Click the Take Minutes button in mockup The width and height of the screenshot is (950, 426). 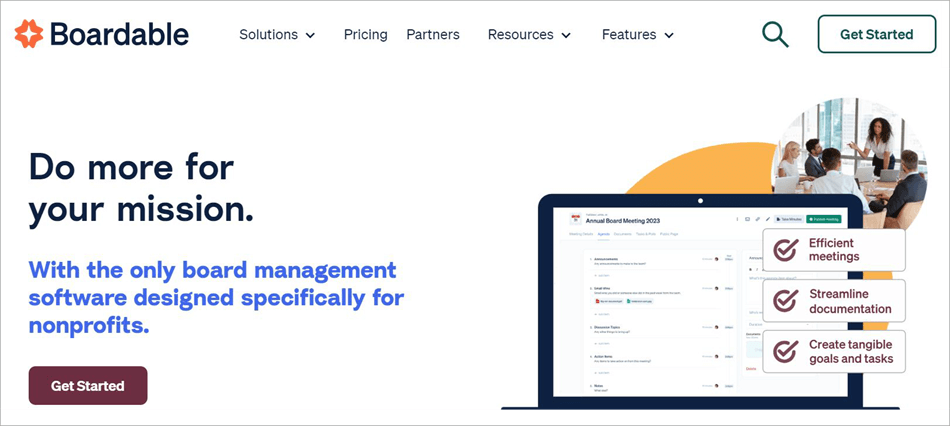pyautogui.click(x=789, y=219)
